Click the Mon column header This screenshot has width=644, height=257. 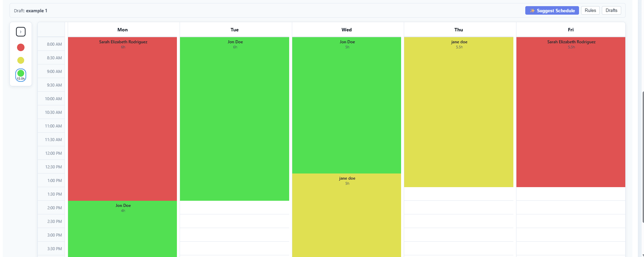point(122,30)
